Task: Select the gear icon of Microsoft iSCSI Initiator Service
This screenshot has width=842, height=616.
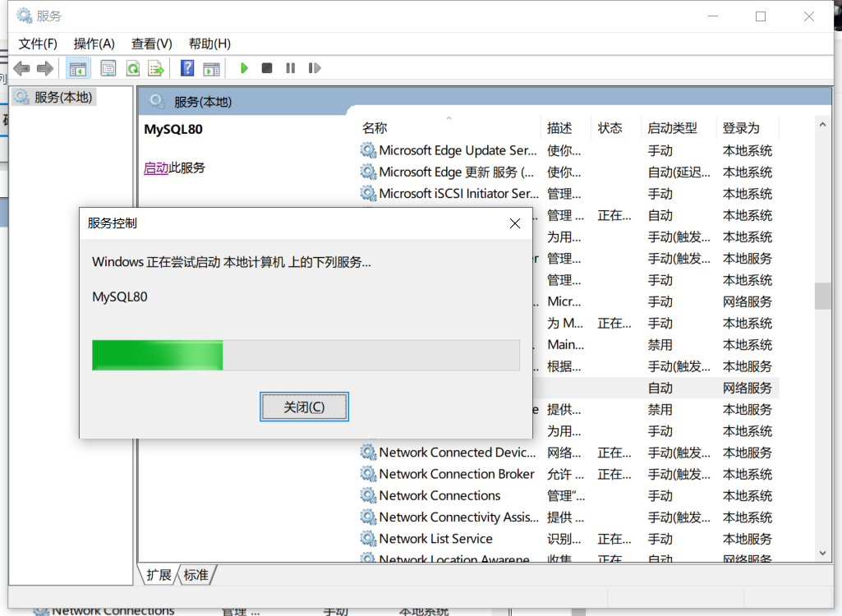Action: click(x=368, y=193)
